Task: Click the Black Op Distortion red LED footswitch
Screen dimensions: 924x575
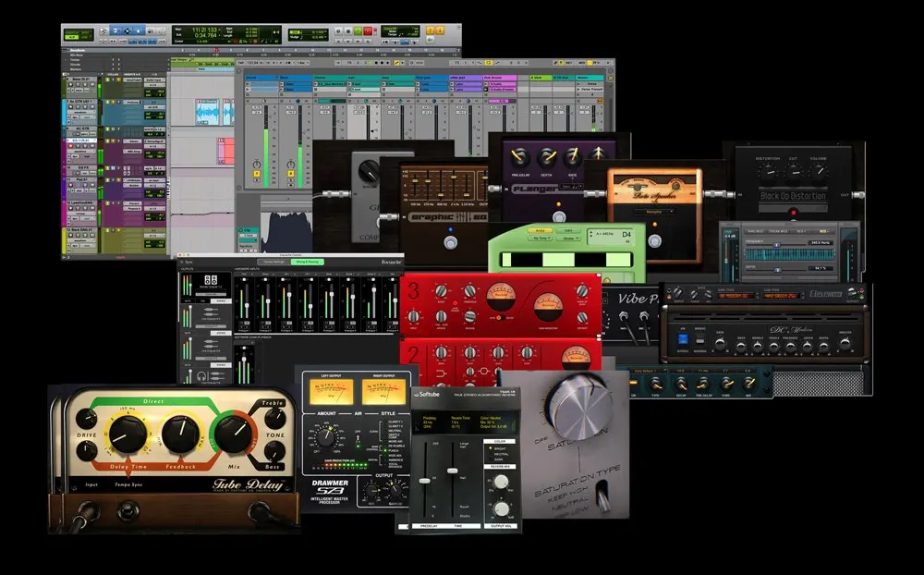Action: pyautogui.click(x=794, y=213)
